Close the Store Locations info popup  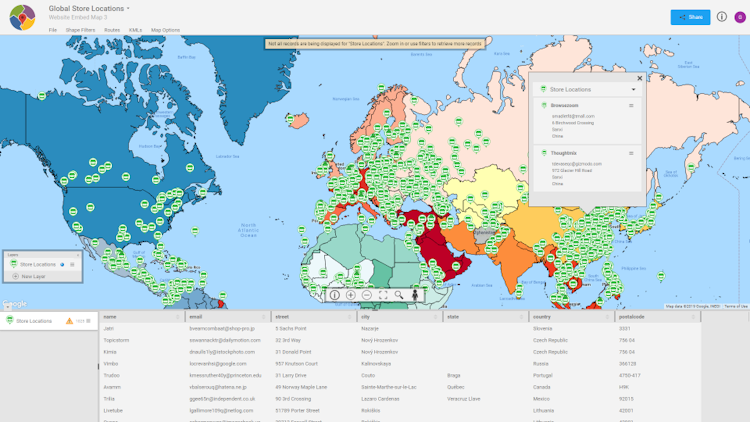(640, 78)
